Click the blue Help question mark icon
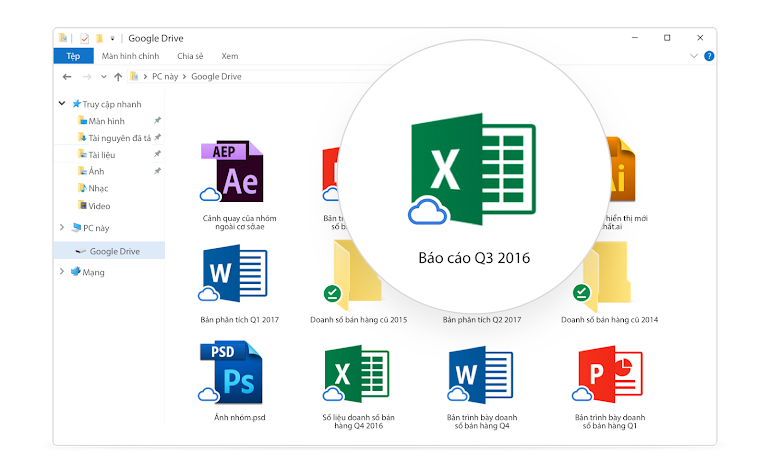Image resolution: width=768 pixels, height=475 pixels. point(709,57)
